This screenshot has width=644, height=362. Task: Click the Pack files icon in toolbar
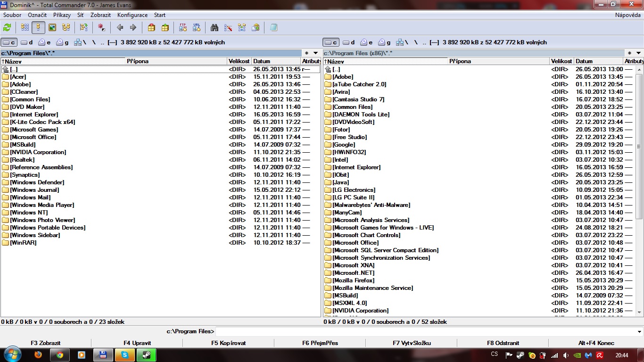tap(151, 27)
